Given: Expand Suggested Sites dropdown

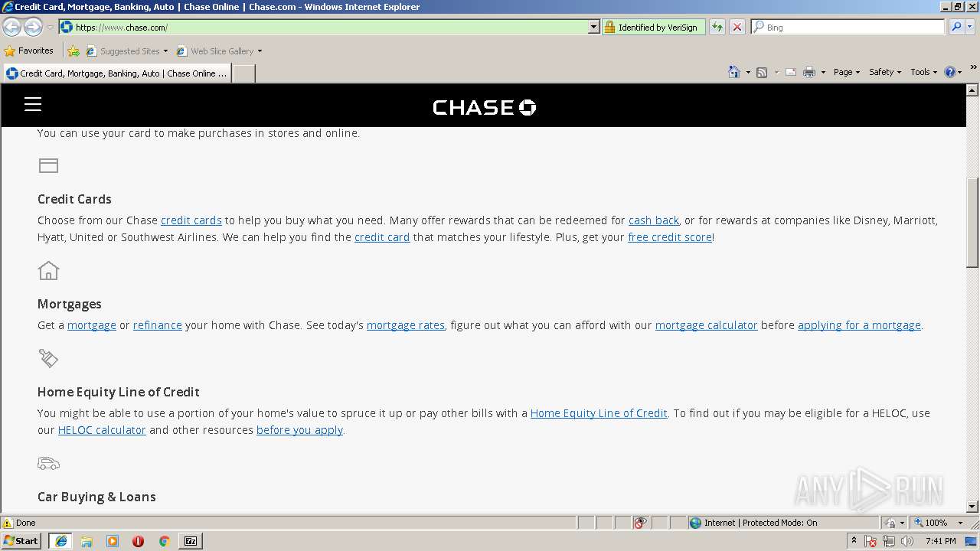Looking at the screenshot, I should pyautogui.click(x=165, y=51).
